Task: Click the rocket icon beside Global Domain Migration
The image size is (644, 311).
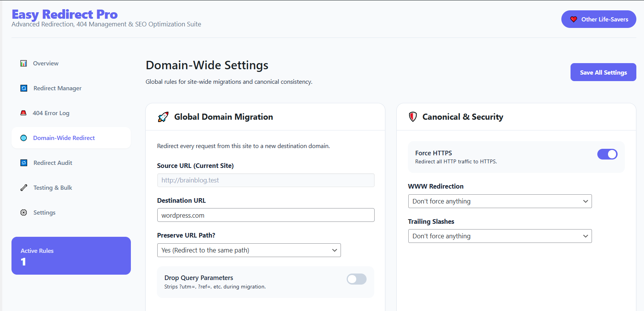Action: 163,117
